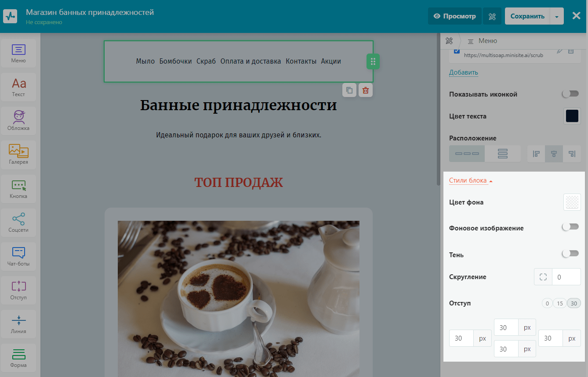Insert a Галерея gallery block
Viewport: 588px width, 377px height.
[x=18, y=154]
